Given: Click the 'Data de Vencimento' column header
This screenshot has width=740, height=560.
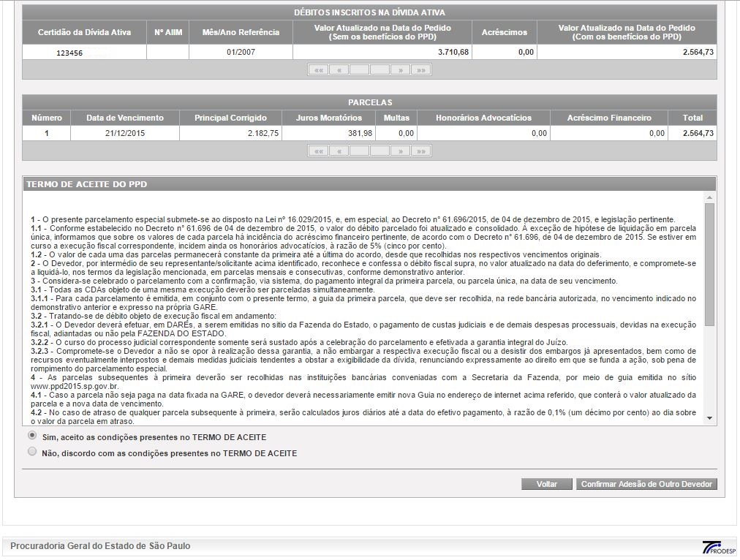Looking at the screenshot, I should pos(124,118).
